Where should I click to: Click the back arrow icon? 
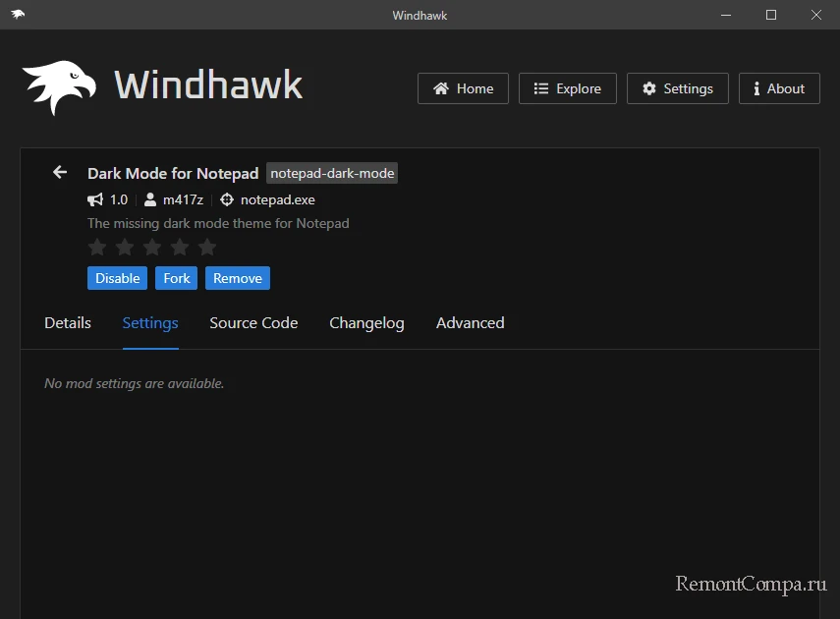60,173
